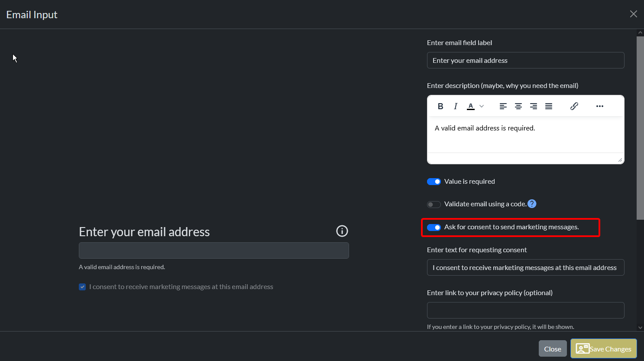Click 'Enter your email address' preview heading
This screenshot has height=361, width=644.
pos(144,232)
